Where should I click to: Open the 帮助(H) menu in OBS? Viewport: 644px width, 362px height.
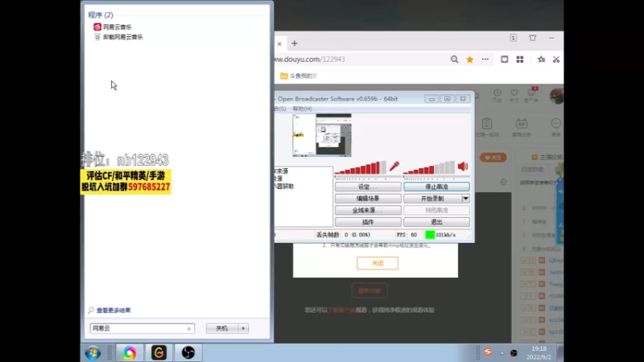(303, 109)
